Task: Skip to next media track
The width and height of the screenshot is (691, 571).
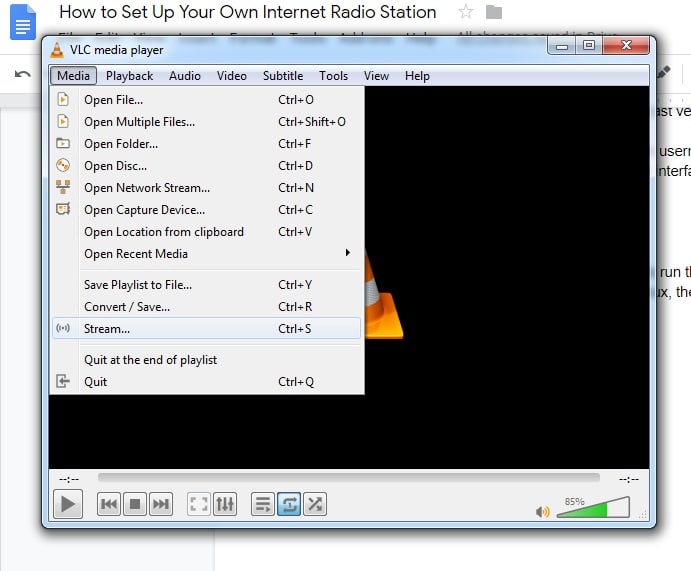Action: click(x=161, y=504)
